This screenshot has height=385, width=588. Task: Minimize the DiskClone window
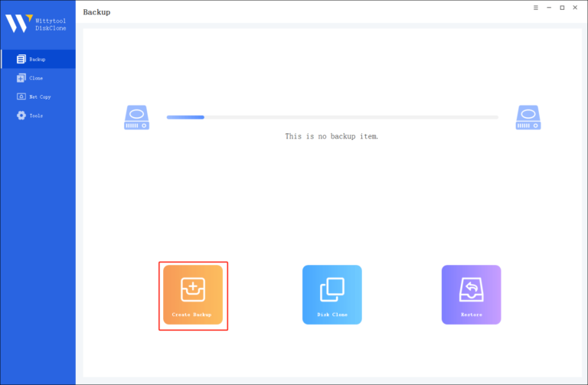click(x=549, y=8)
